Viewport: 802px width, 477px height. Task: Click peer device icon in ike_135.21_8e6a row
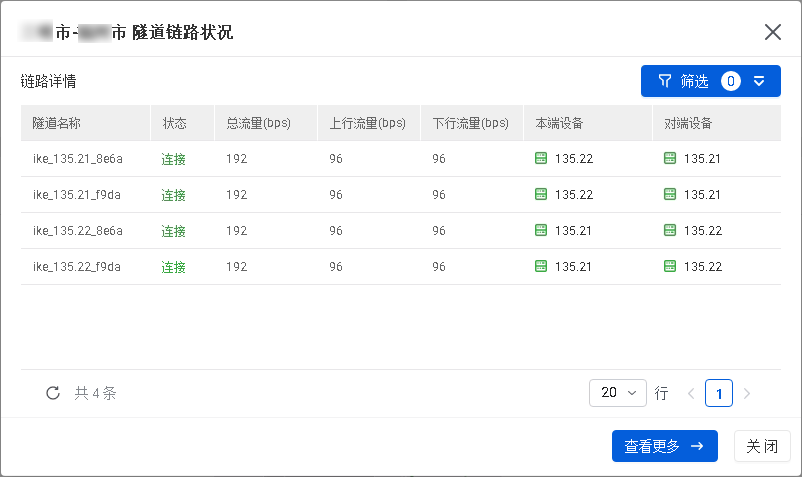tap(670, 159)
